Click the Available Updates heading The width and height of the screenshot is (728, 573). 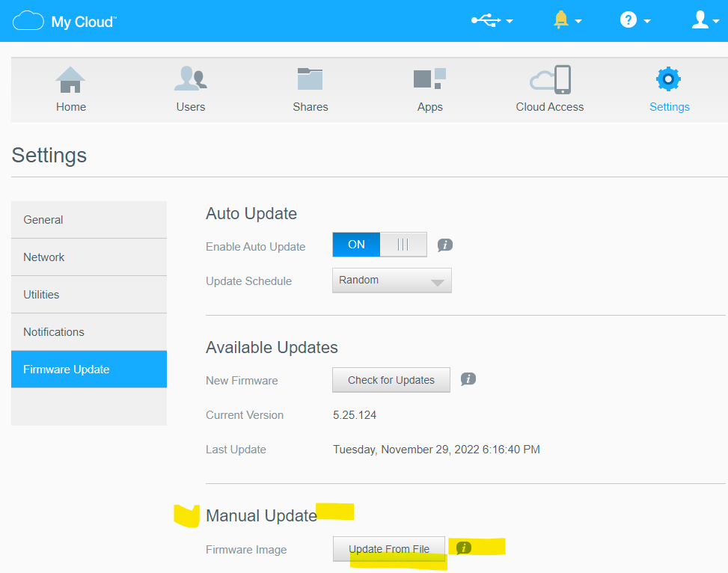click(x=272, y=347)
